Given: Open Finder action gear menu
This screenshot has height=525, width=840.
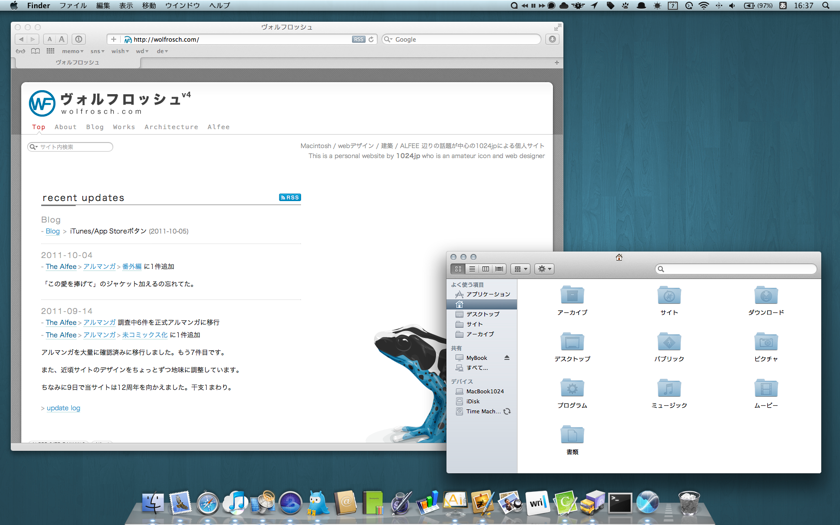Looking at the screenshot, I should coord(544,269).
